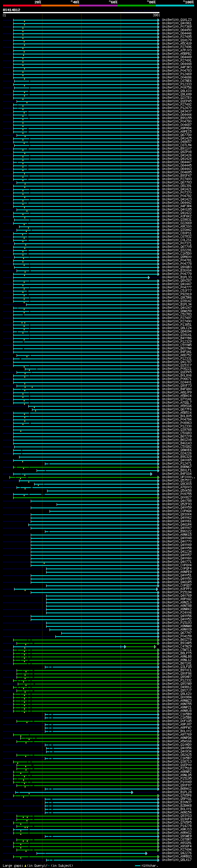
Task: Click the UniRef100_D0F1Q5 hit name
Action: (x=177, y=721)
